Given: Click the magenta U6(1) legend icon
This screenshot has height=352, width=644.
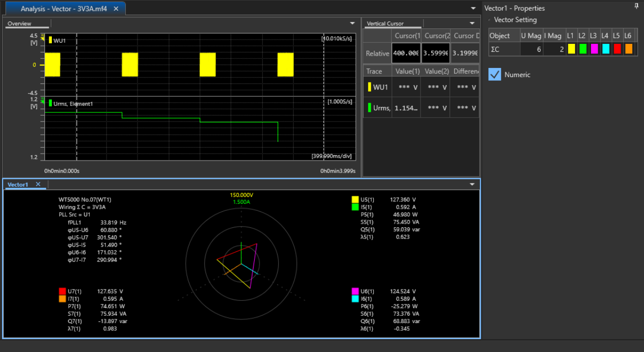Looking at the screenshot, I should click(x=355, y=291).
